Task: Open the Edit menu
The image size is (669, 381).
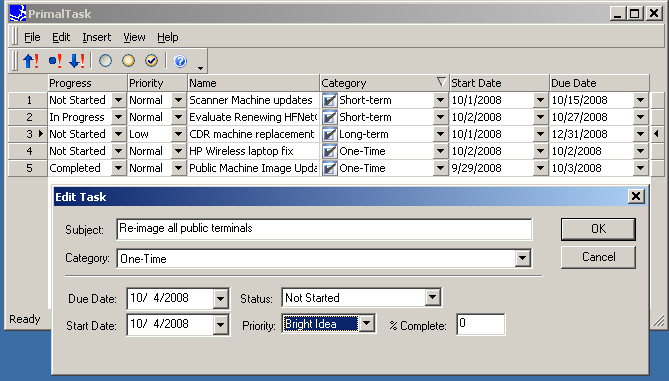Action: coord(61,38)
